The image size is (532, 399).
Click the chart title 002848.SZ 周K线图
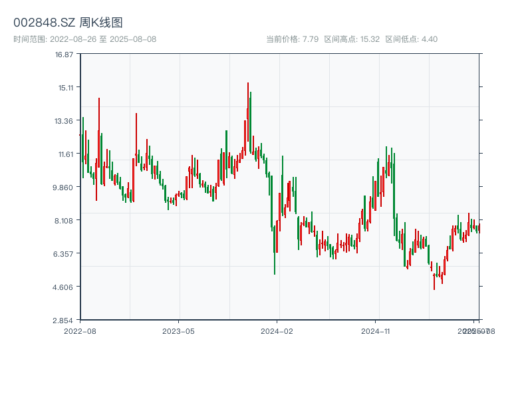(68, 23)
